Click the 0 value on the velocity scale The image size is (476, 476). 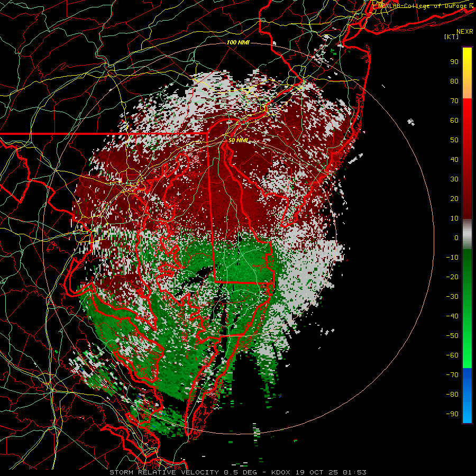[456, 237]
